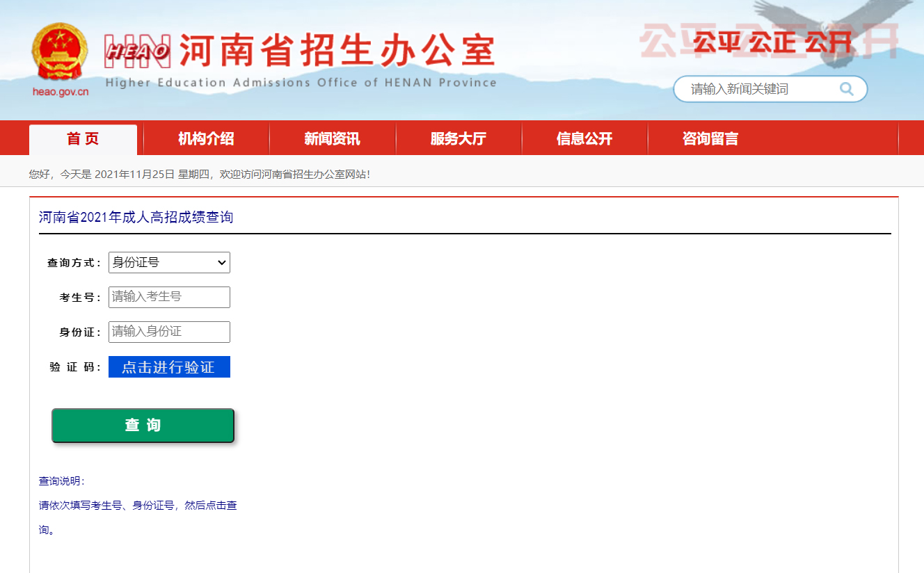The image size is (924, 573).
Task: Open the 信息公开 section
Action: pyautogui.click(x=584, y=139)
